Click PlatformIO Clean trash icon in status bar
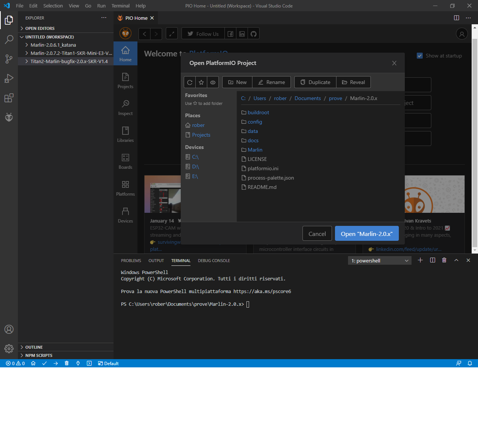Screen dimensions: 478x448 [67, 363]
